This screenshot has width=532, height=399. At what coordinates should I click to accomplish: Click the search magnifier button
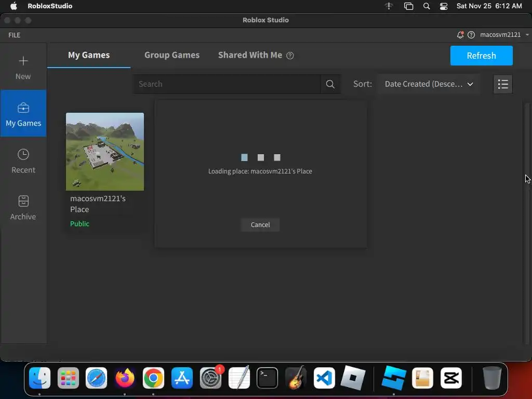(x=330, y=84)
